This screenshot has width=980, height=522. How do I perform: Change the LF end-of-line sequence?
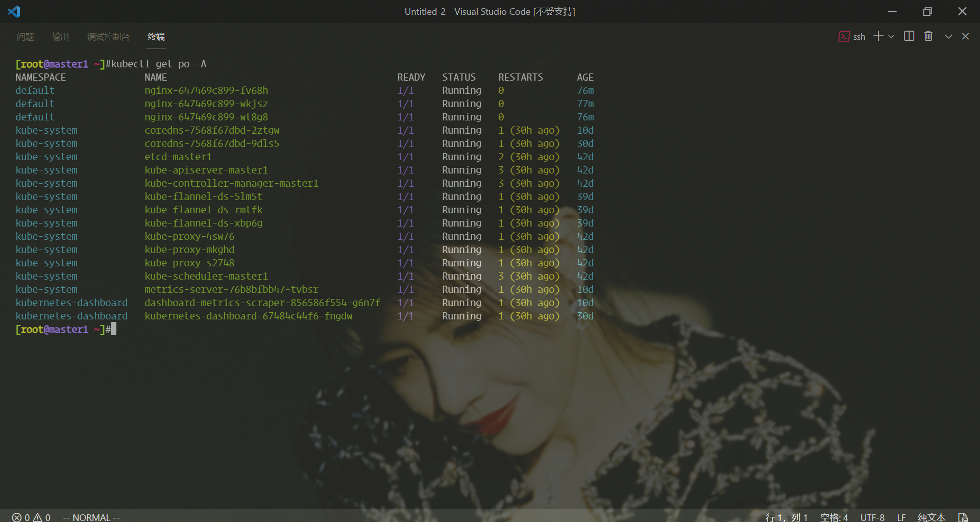click(x=901, y=517)
